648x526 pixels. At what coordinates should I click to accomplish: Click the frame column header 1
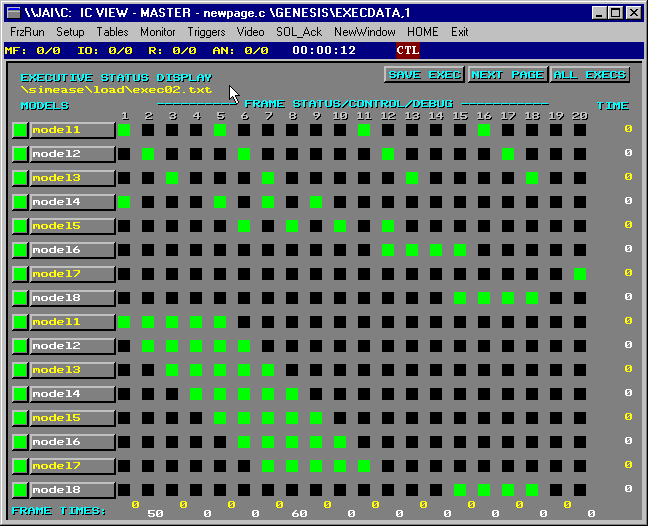(125, 116)
